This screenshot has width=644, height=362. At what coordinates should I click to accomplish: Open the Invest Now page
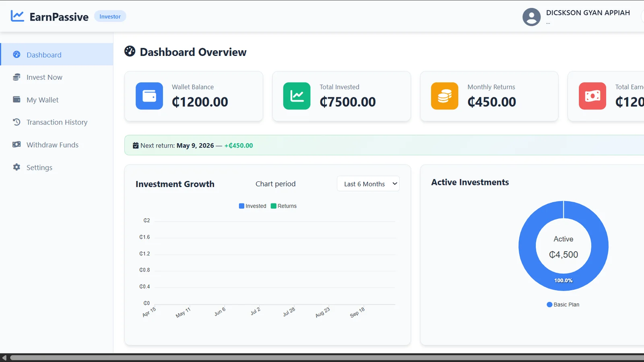click(x=57, y=77)
